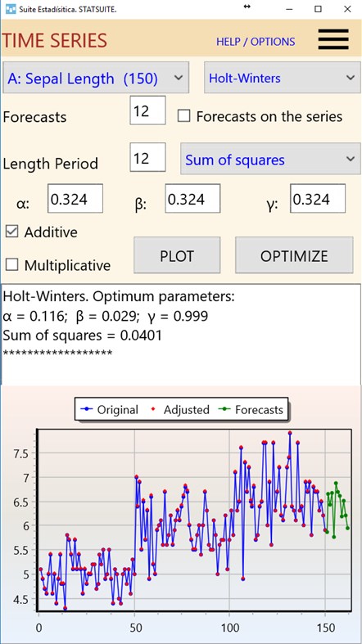This screenshot has width=362, height=644.
Task: Click the Adjusted legend entry
Action: pos(180,409)
